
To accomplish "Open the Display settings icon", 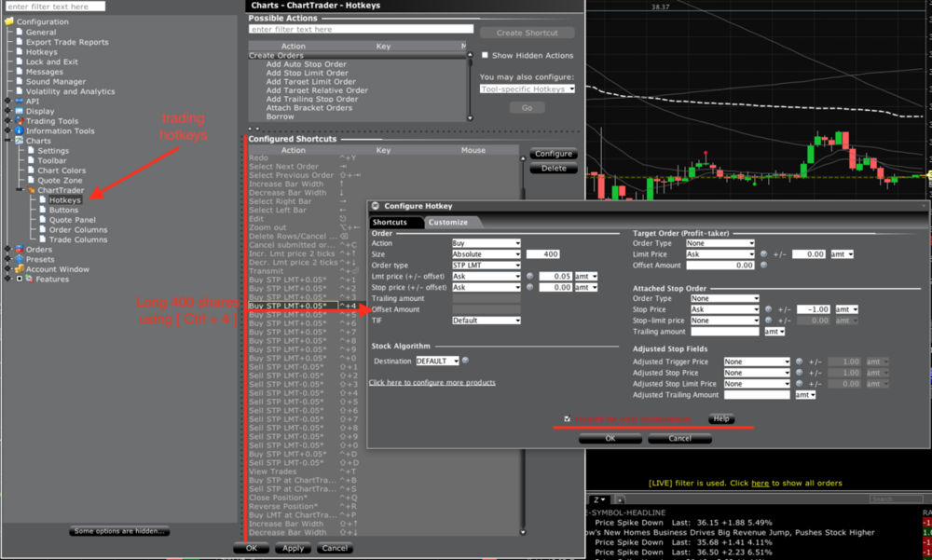I will (x=20, y=111).
